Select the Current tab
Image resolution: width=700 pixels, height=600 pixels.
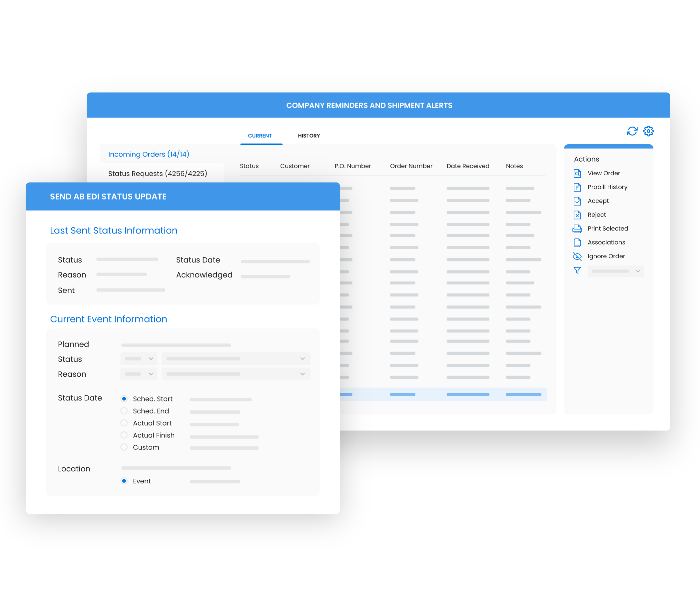pyautogui.click(x=260, y=136)
